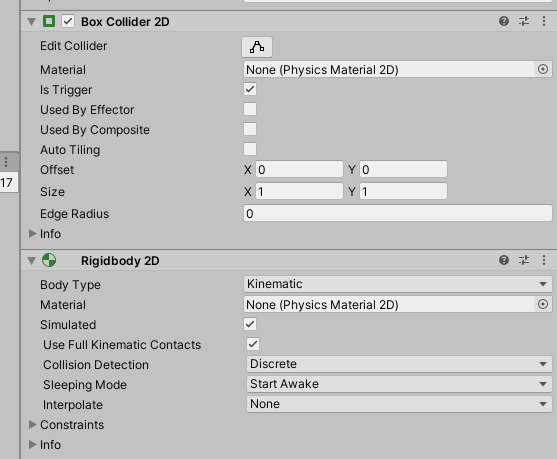This screenshot has width=557, height=459.
Task: Collapse the Rigidbody 2D component foldout
Action: 32,261
